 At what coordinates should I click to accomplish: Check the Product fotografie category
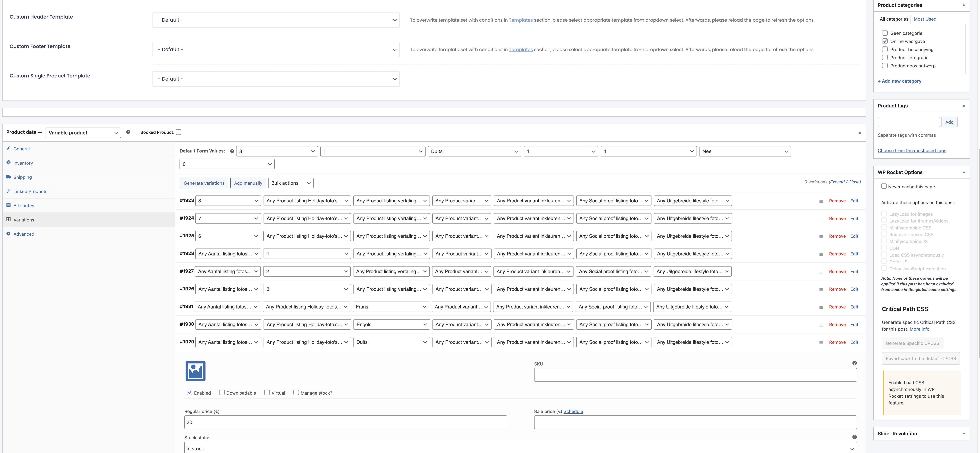885,57
